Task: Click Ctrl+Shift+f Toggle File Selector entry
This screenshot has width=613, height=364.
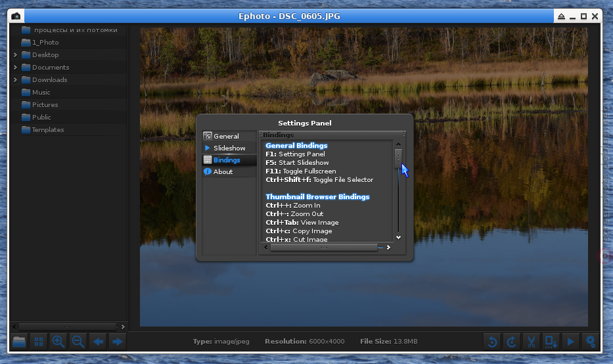Action: coord(319,180)
